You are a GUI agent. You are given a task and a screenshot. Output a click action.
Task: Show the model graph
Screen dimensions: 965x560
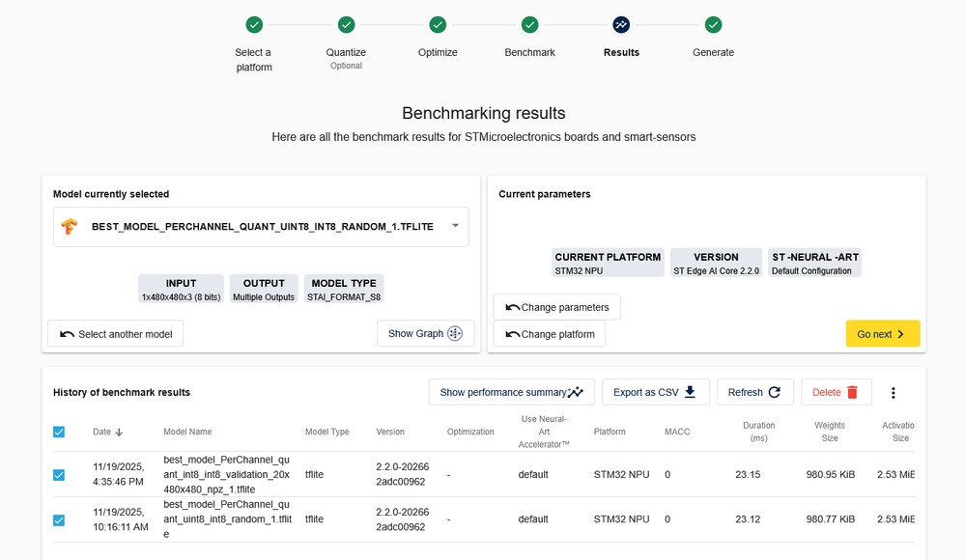click(425, 334)
